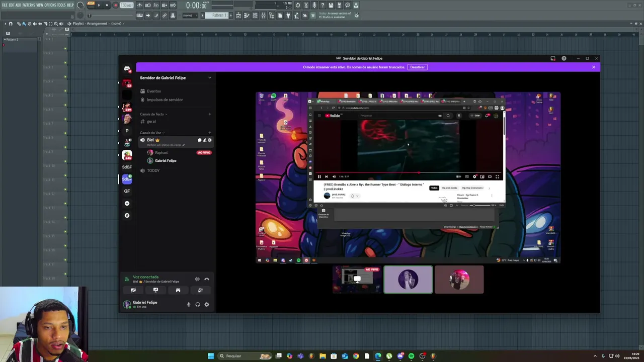The height and width of the screenshot is (362, 644).
Task: Start playback with FL Studio play button
Action: (x=99, y=5)
